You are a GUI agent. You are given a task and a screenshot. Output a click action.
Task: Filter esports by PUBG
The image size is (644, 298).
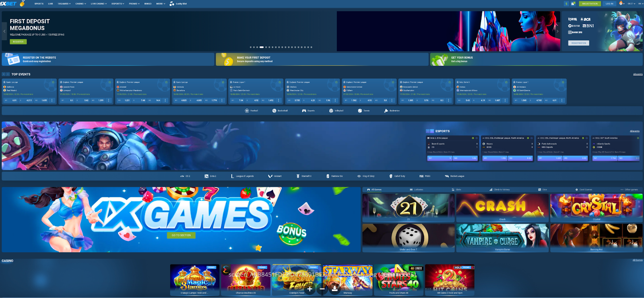coord(425,176)
